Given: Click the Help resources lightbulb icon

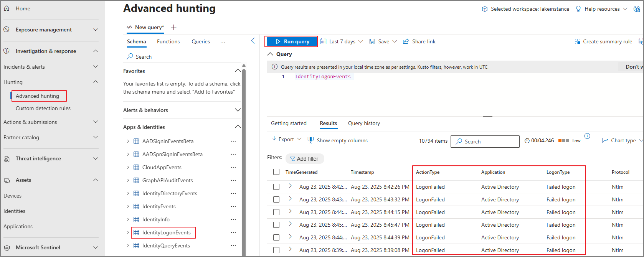Looking at the screenshot, I should tap(578, 9).
